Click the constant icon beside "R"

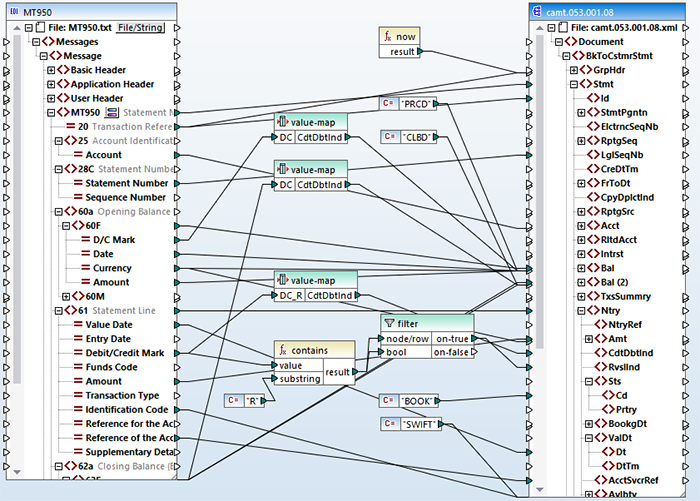232,401
